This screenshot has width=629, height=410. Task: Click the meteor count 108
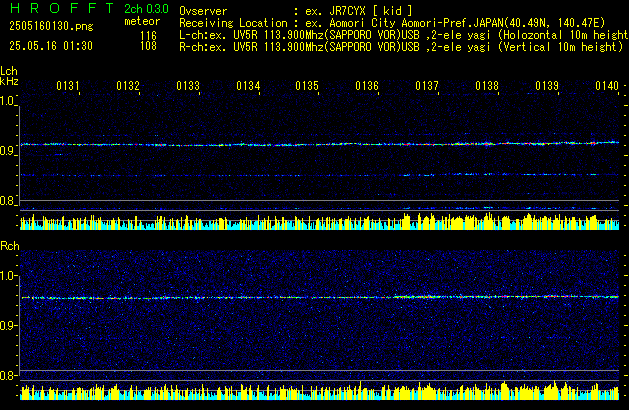pos(148,46)
